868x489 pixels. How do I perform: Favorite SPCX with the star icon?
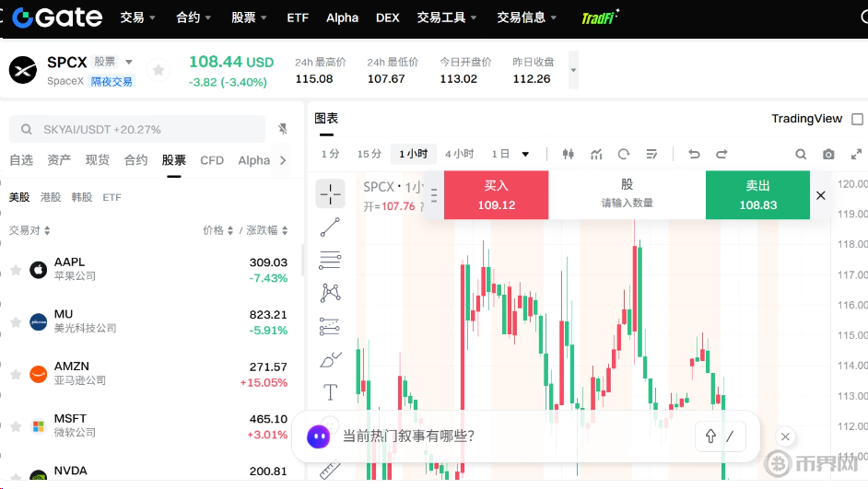tap(158, 70)
